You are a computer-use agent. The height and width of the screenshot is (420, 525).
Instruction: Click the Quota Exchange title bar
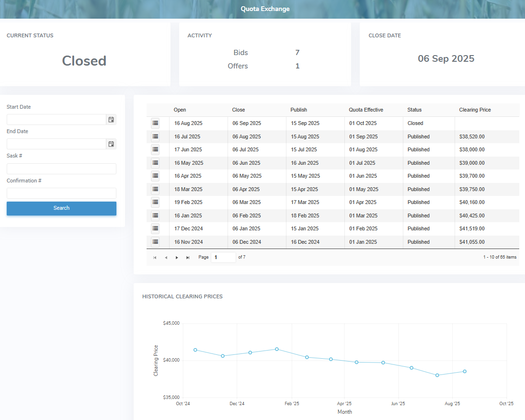[x=265, y=9]
